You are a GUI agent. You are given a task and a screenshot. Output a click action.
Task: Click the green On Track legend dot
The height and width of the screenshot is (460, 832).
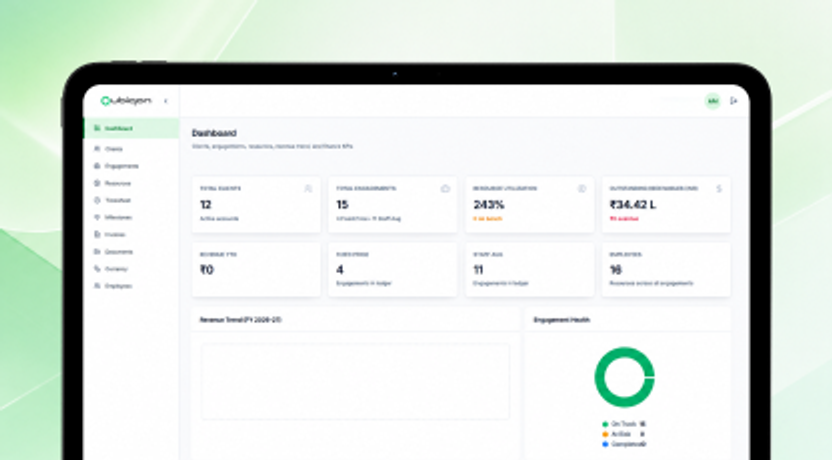point(605,424)
